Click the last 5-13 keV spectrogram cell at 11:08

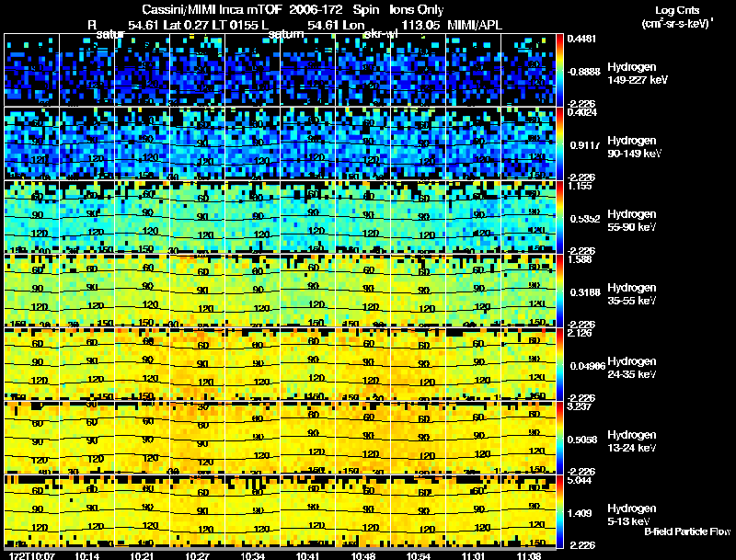tap(528, 511)
